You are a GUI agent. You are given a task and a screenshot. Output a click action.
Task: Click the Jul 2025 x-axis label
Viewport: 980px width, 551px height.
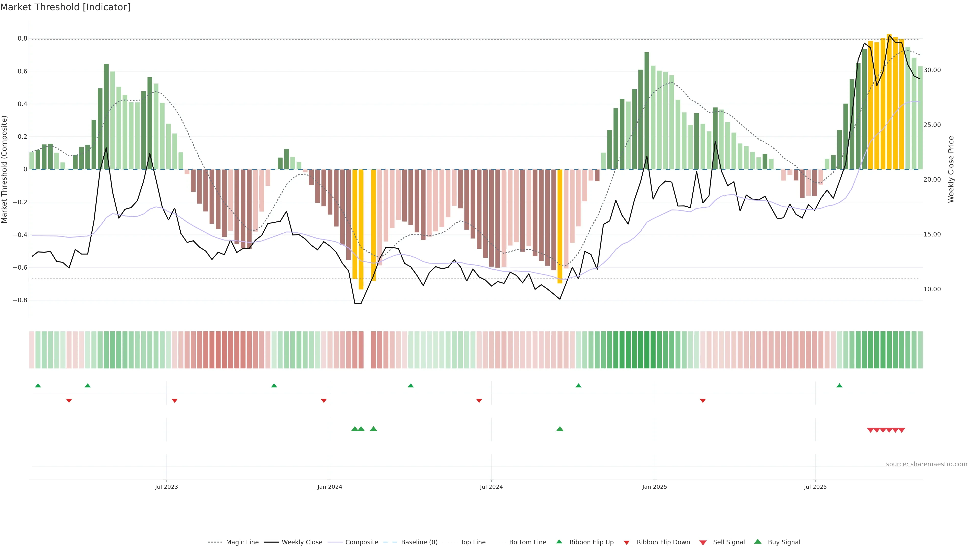(x=815, y=487)
